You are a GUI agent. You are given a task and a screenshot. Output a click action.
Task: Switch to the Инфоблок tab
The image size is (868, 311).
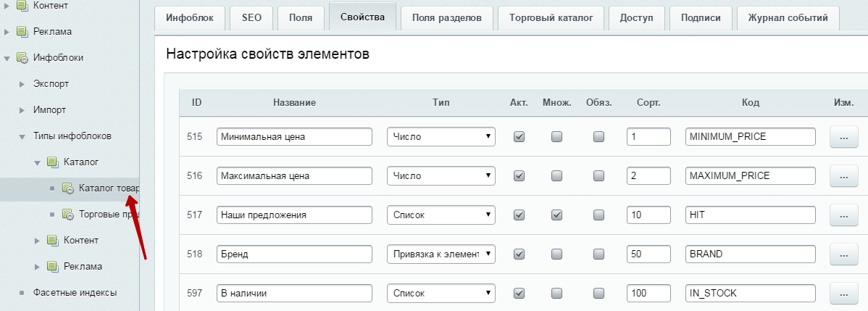[189, 17]
